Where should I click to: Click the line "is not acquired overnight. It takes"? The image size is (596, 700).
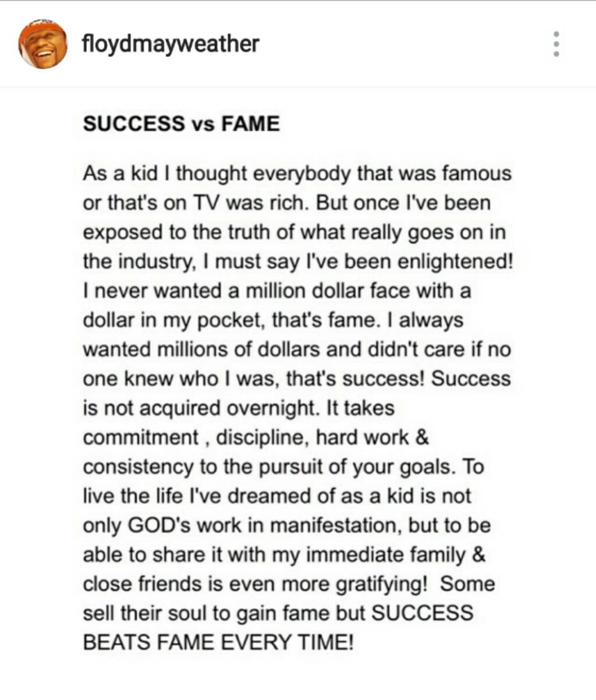click(239, 408)
